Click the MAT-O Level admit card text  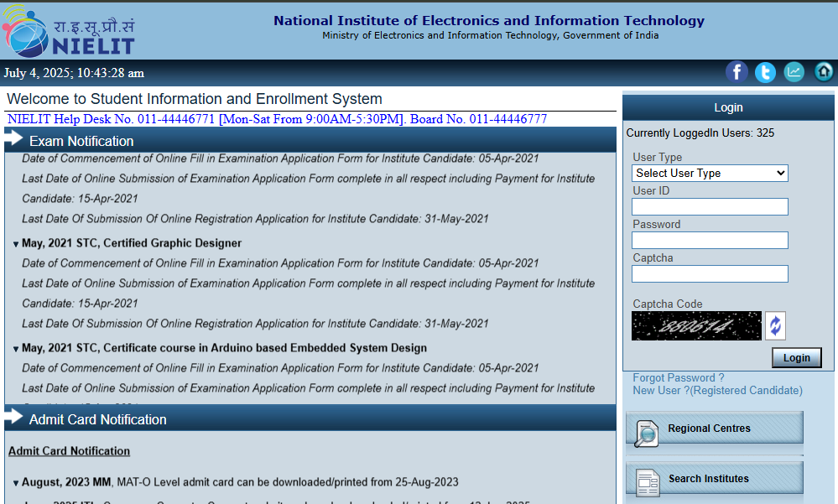(288, 482)
